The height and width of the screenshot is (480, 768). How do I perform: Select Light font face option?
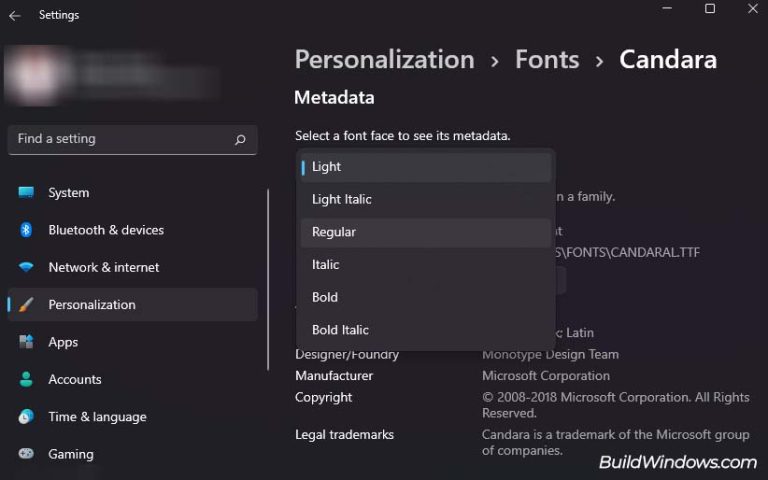click(426, 167)
